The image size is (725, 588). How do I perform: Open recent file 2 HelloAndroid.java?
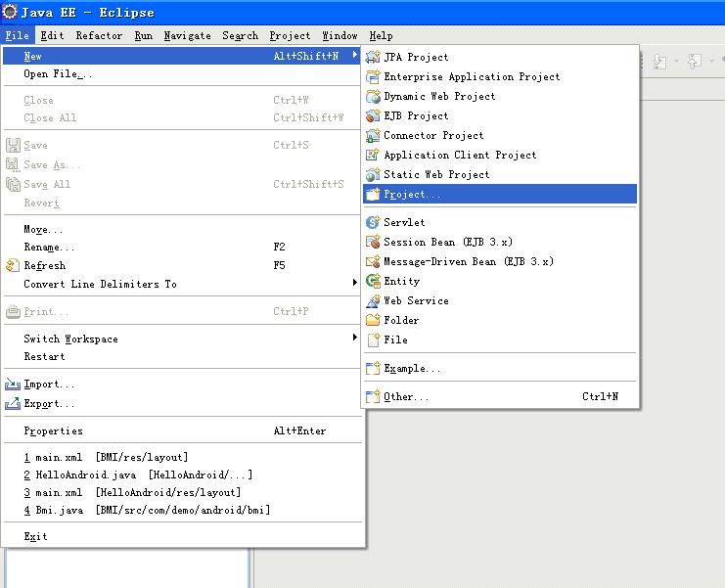point(182,475)
